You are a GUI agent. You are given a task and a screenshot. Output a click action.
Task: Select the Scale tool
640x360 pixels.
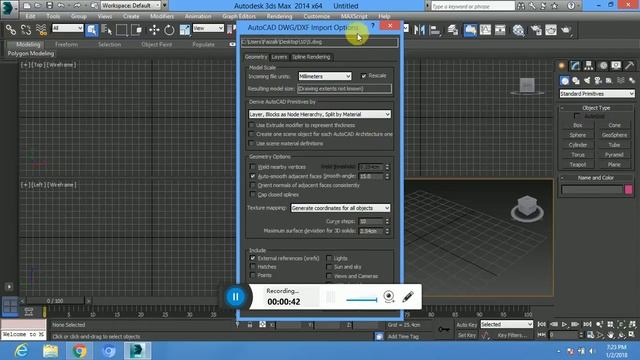[x=184, y=30]
